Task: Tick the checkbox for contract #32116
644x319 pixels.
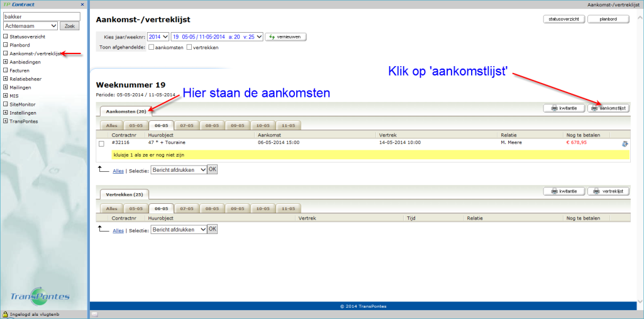Action: (x=101, y=143)
